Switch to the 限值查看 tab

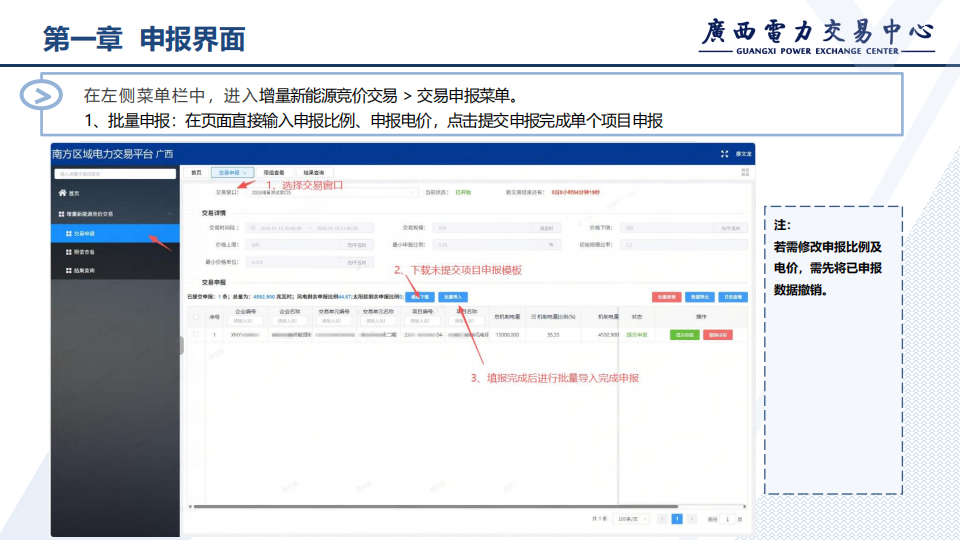274,173
